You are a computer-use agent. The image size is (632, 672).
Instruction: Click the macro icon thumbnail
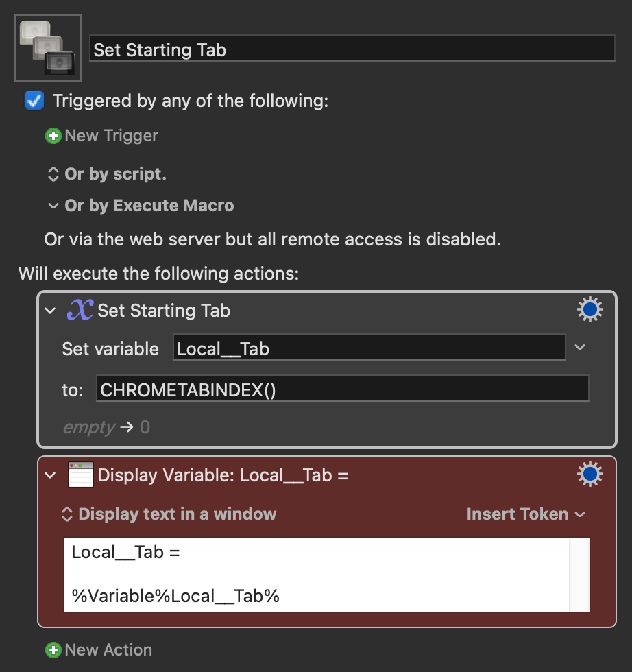48,48
